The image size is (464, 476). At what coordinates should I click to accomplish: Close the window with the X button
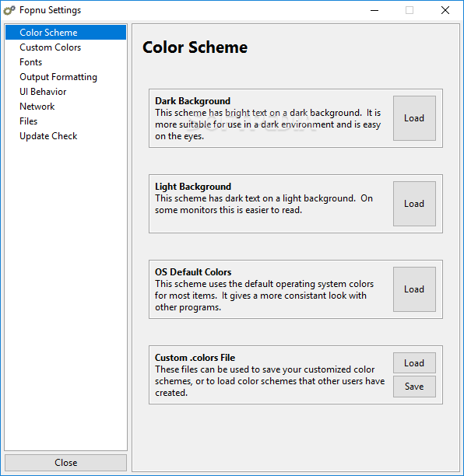[445, 10]
